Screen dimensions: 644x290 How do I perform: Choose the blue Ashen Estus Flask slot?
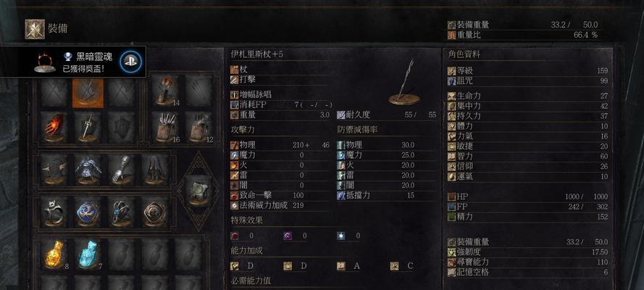coord(88,254)
